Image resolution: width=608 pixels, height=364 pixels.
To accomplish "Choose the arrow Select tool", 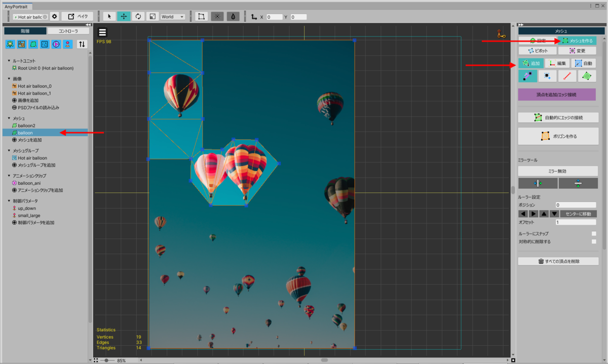I will 110,17.
